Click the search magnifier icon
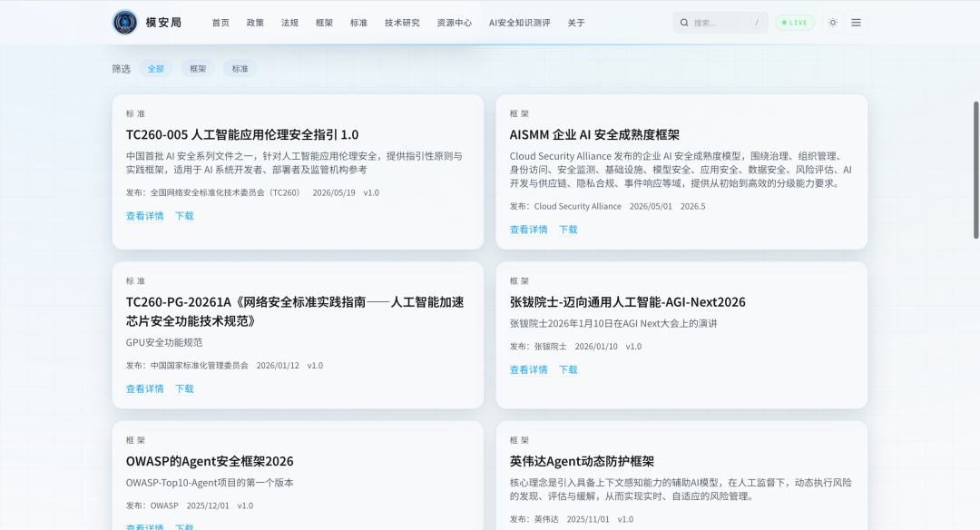The image size is (980, 530). pos(684,23)
